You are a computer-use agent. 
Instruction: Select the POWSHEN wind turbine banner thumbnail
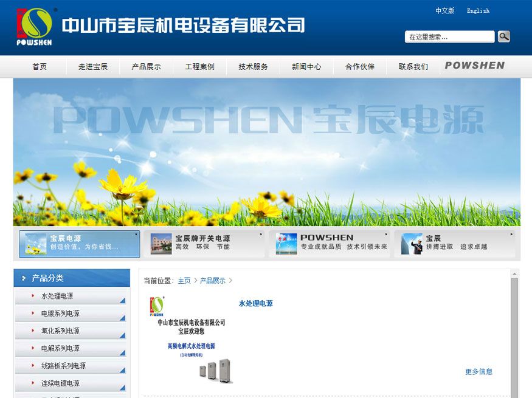click(x=329, y=244)
